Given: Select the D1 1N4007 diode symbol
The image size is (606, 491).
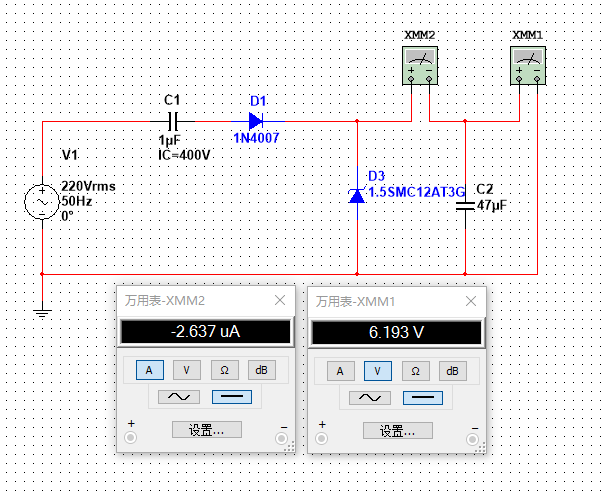Looking at the screenshot, I should (256, 121).
